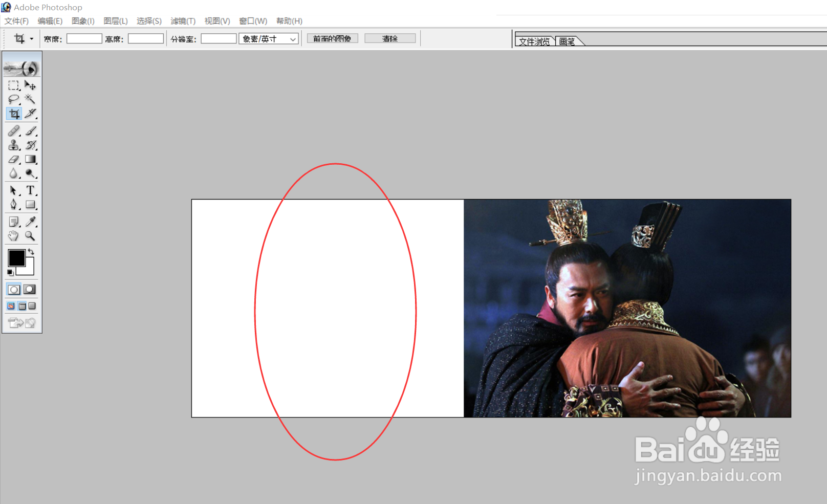Select the Path Selection tool
This screenshot has height=504, width=827.
[14, 191]
